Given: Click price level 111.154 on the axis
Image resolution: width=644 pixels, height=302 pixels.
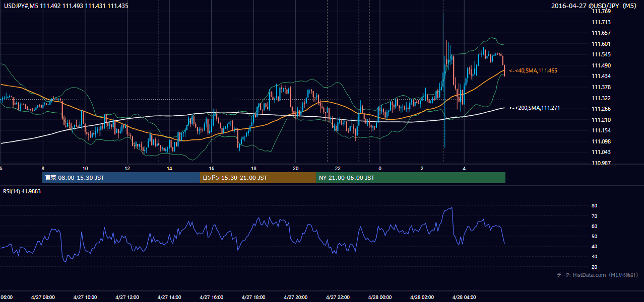Looking at the screenshot, I should click(x=601, y=130).
